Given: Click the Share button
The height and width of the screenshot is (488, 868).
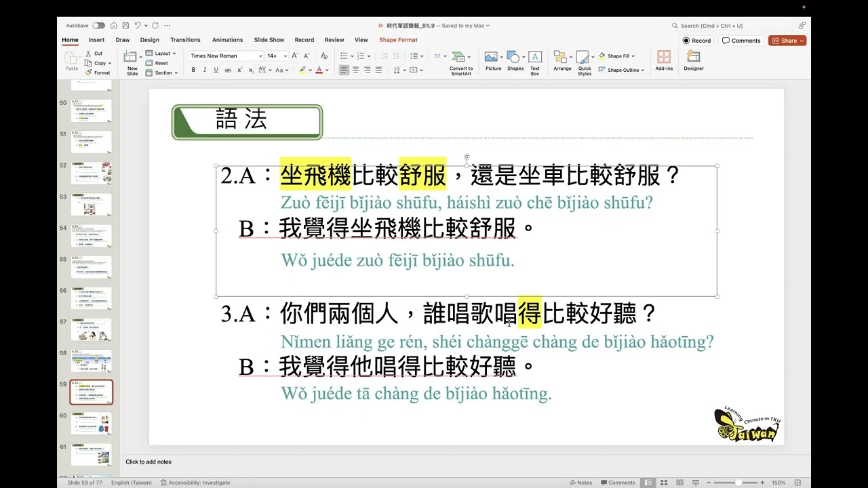Looking at the screenshot, I should [x=787, y=41].
